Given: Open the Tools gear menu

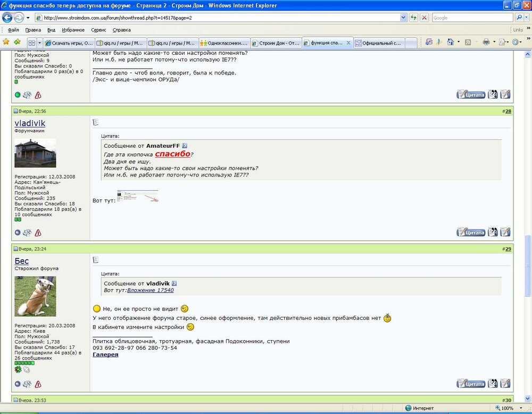Looking at the screenshot, I should (x=517, y=42).
